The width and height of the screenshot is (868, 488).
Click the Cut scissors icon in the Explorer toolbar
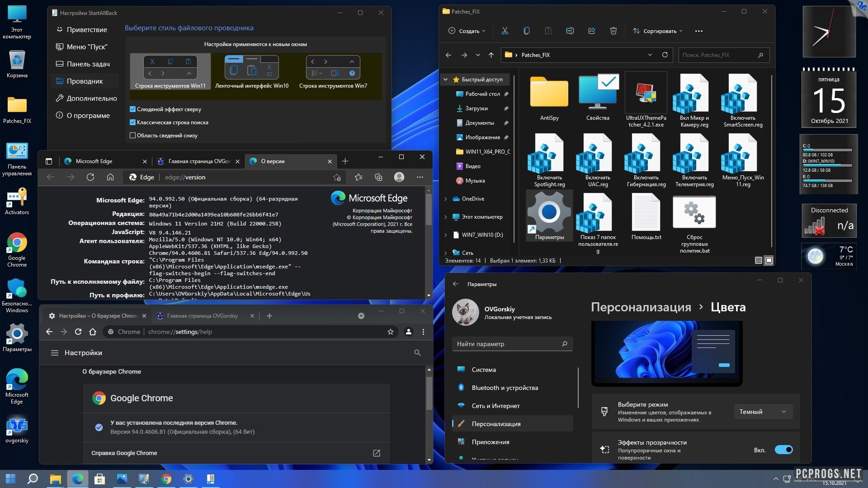tap(505, 31)
